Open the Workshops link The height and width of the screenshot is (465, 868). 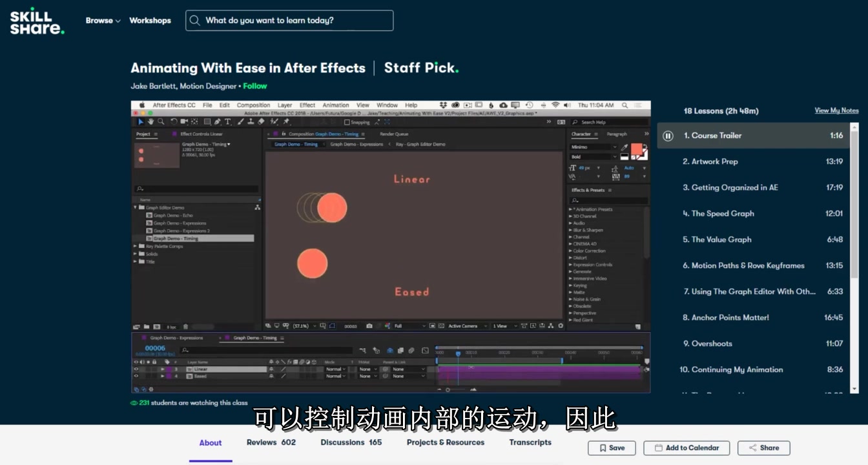pos(150,21)
